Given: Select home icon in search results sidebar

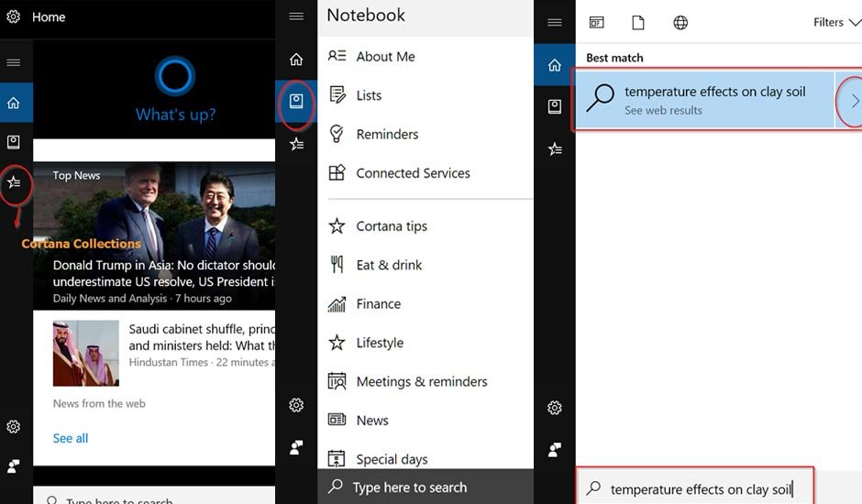Looking at the screenshot, I should pyautogui.click(x=555, y=65).
